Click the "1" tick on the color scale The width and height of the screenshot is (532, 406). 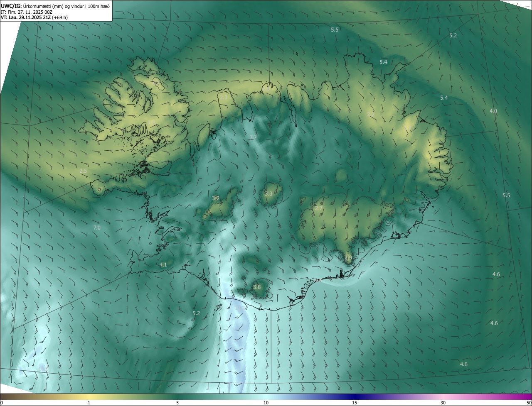pos(89,403)
